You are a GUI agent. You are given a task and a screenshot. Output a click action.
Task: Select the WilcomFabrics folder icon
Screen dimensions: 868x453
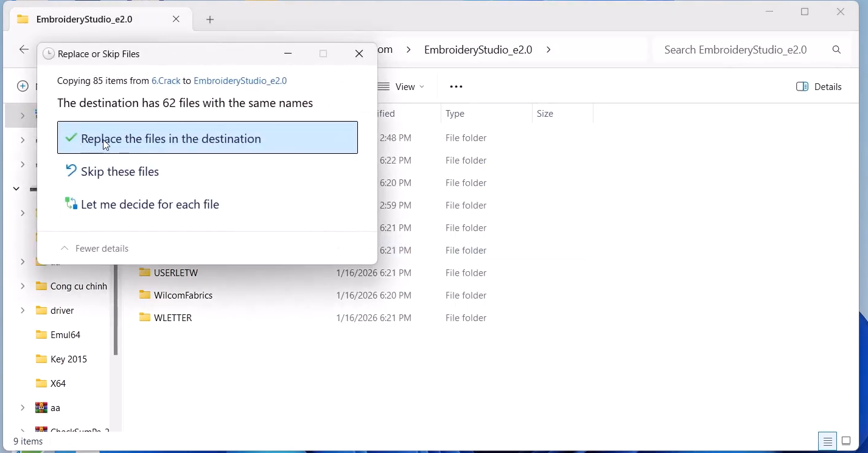(x=144, y=295)
